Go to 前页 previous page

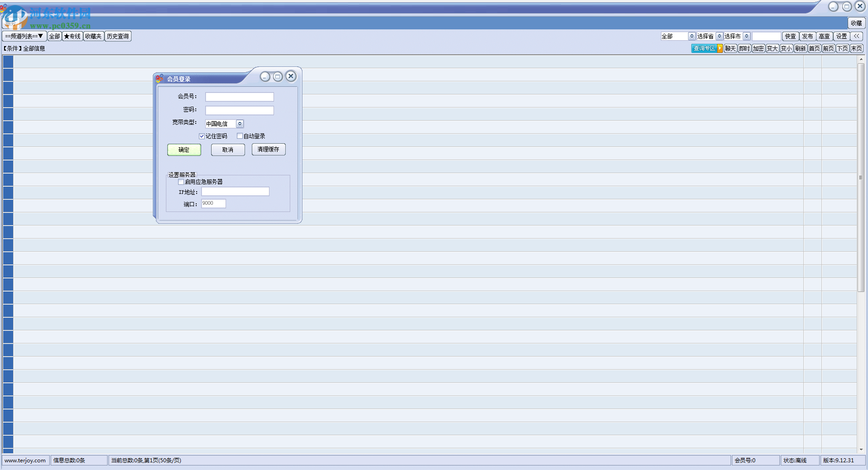click(x=829, y=48)
